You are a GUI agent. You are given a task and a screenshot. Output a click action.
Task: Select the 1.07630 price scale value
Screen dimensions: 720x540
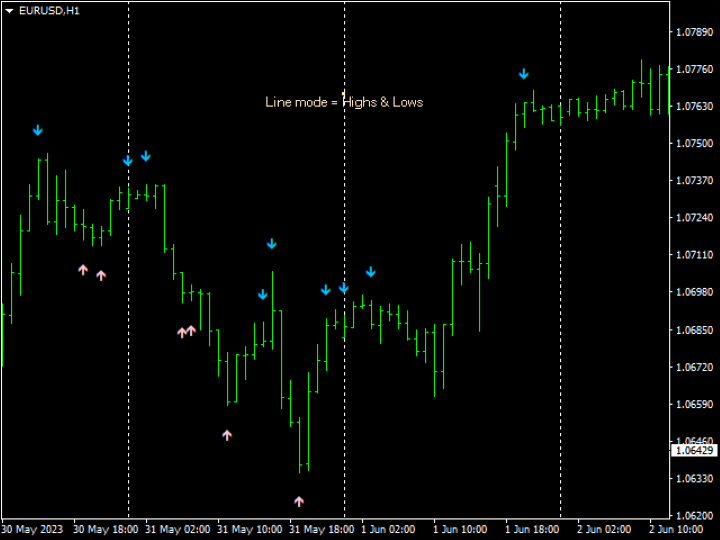click(695, 106)
